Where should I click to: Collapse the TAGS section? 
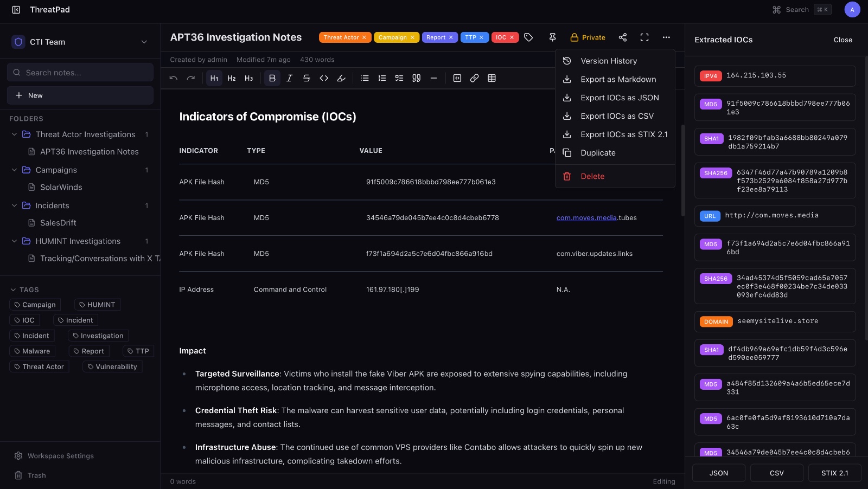click(14, 290)
